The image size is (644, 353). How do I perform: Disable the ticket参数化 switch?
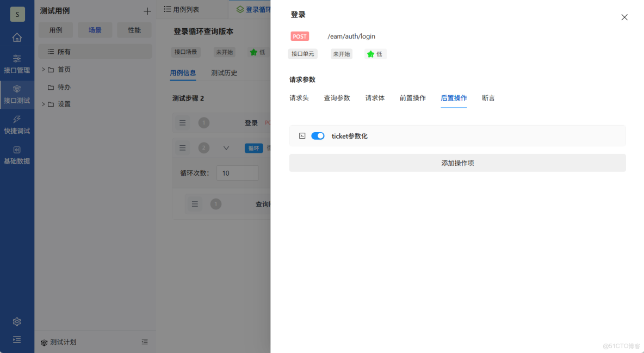(x=318, y=136)
